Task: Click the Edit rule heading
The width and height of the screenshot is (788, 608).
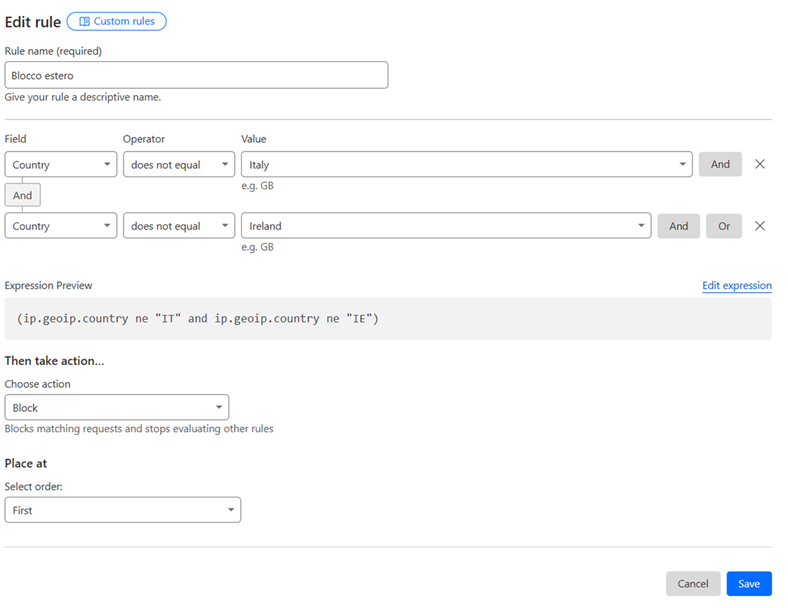Action: (x=33, y=22)
